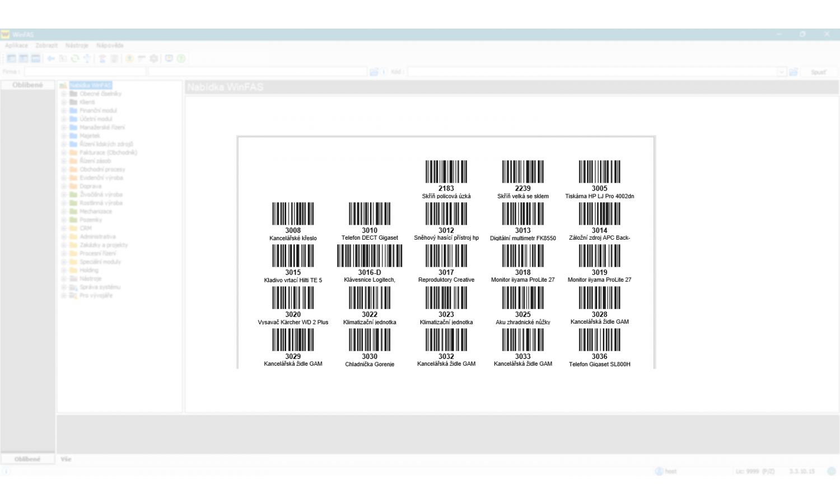Expand the Fakturace (Obchodník) node
Viewport: 840px width, 504px height.
[64, 152]
